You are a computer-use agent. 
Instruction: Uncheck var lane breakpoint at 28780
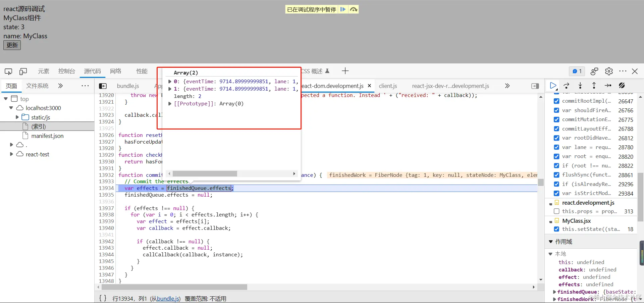click(556, 147)
